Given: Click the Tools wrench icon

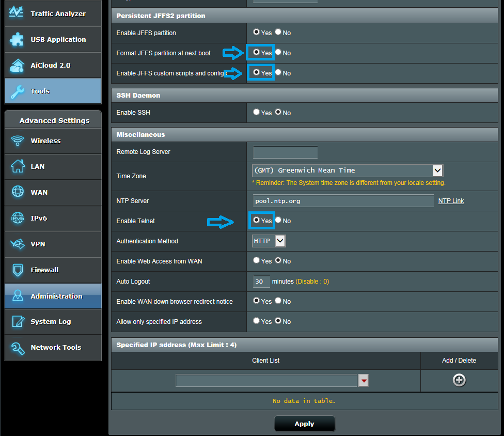Looking at the screenshot, I should tap(18, 91).
